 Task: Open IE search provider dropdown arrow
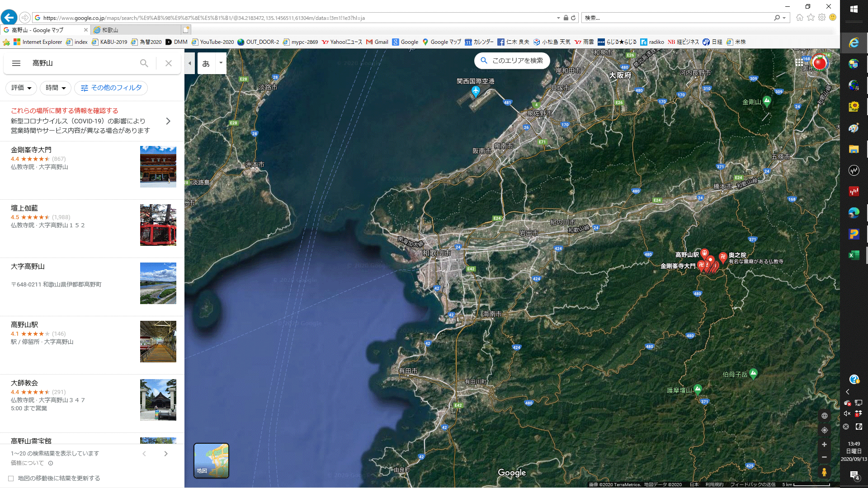pyautogui.click(x=784, y=18)
